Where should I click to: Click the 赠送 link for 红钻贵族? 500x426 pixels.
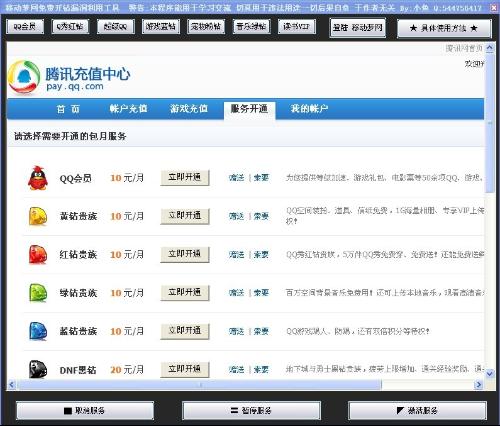click(x=236, y=255)
